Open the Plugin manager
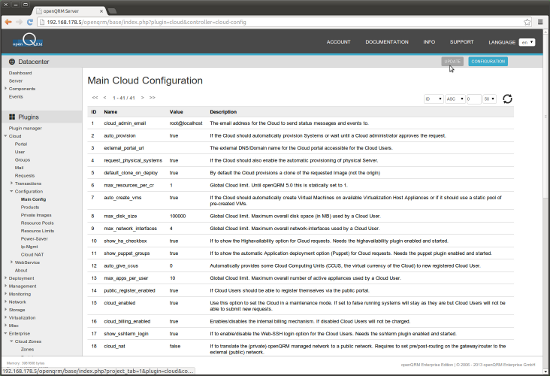Image resolution: width=550 pixels, height=376 pixels. coord(25,128)
